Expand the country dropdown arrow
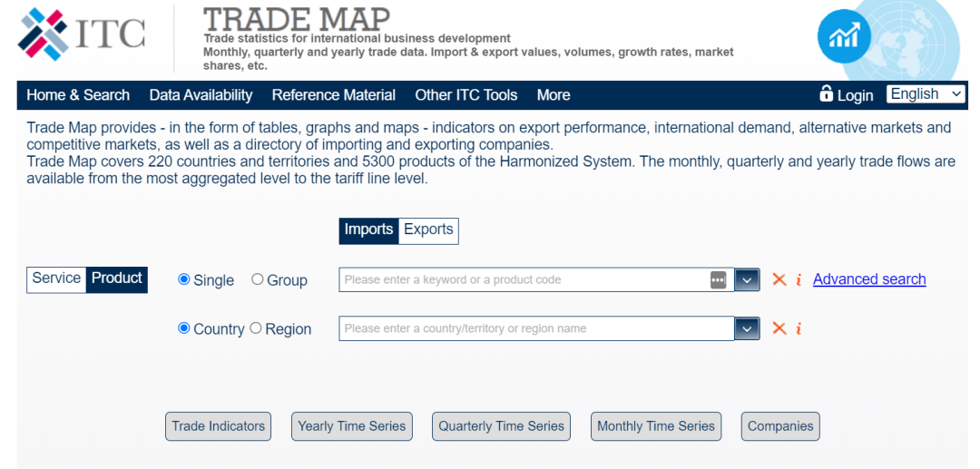Screen dimensions: 980x469 747,328
